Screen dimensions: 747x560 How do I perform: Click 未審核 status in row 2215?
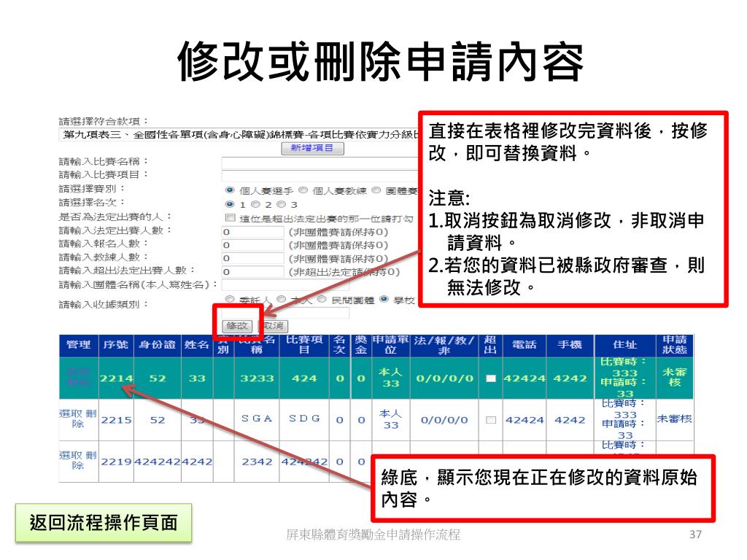point(675,419)
